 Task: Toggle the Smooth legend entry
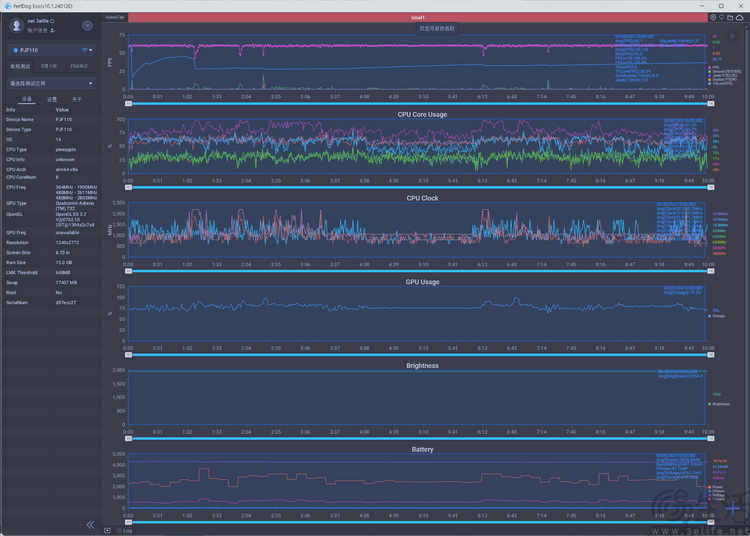pyautogui.click(x=725, y=71)
